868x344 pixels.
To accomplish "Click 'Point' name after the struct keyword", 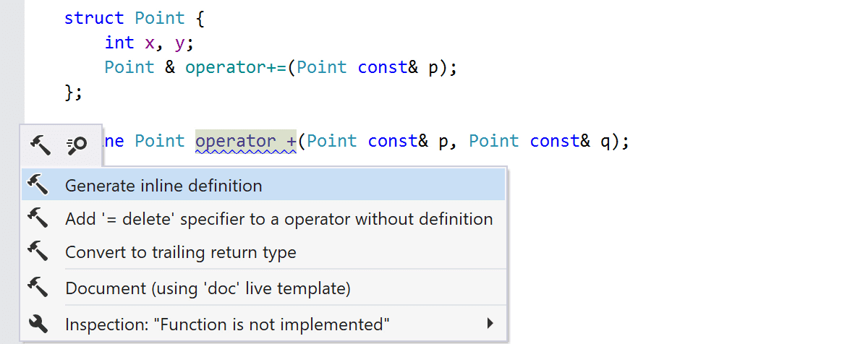I will [x=160, y=18].
